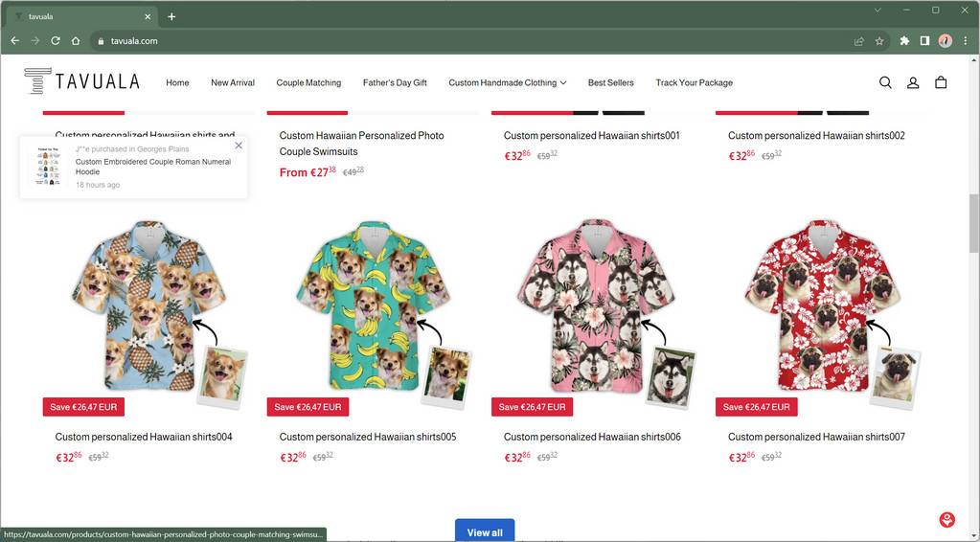
Task: Open the search icon in site header
Action: pyautogui.click(x=885, y=82)
